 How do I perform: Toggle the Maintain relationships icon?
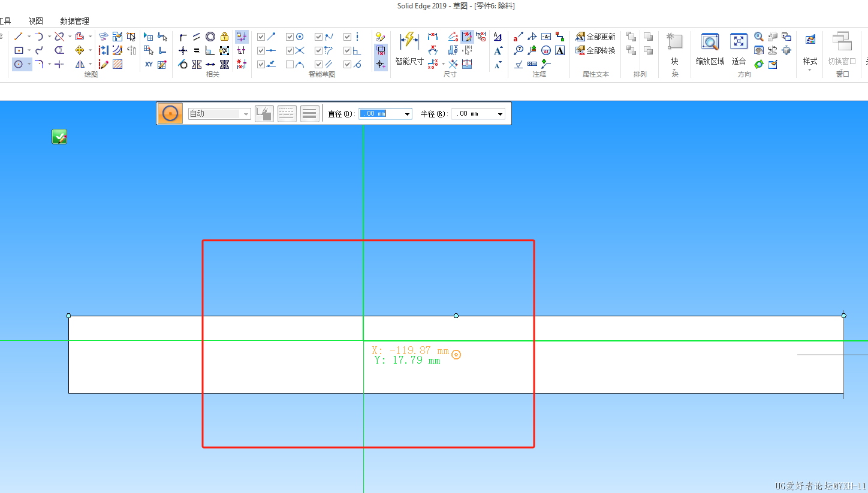point(242,37)
